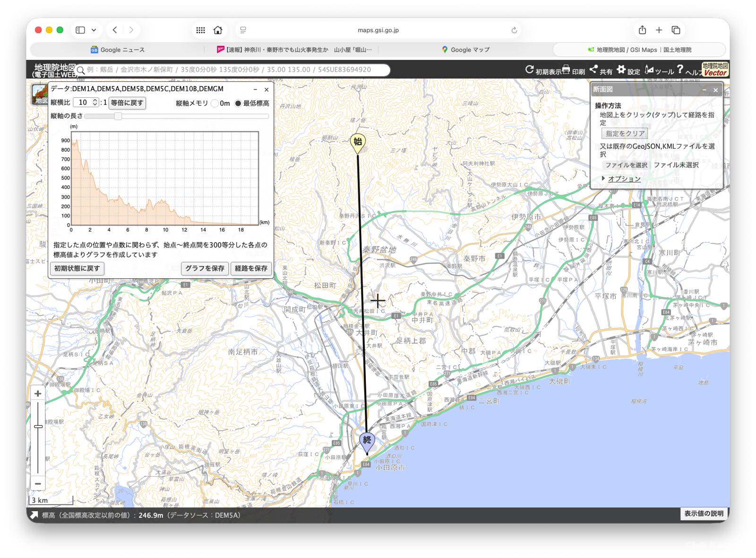Viewport: 756px width, 558px height.
Task: Switch to the Google マップ tab
Action: [x=465, y=50]
